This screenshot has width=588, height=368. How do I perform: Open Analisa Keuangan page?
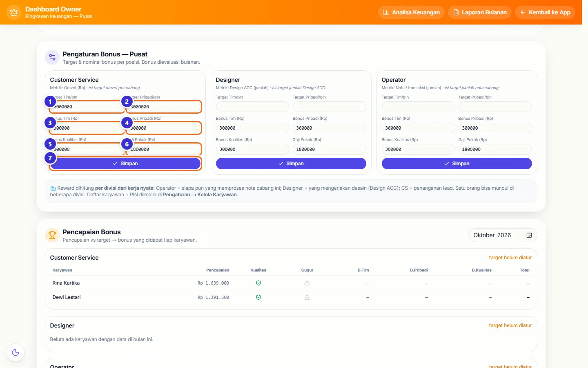[x=411, y=12]
